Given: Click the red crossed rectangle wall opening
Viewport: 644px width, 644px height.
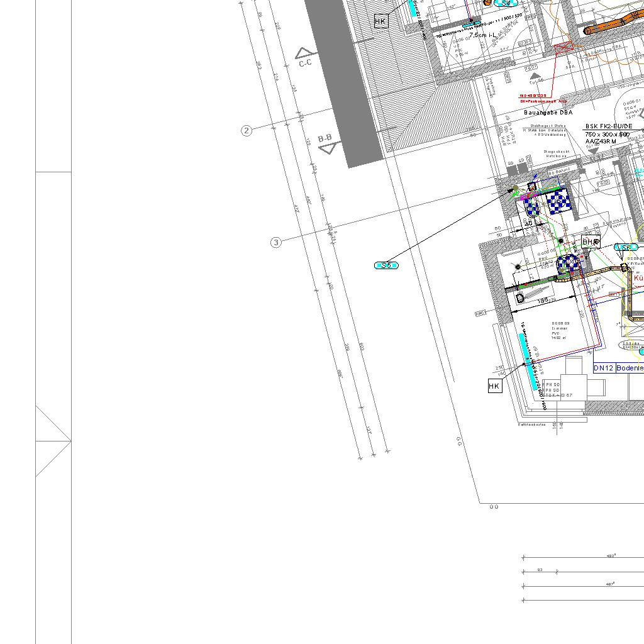Looking at the screenshot, I should 563,48.
